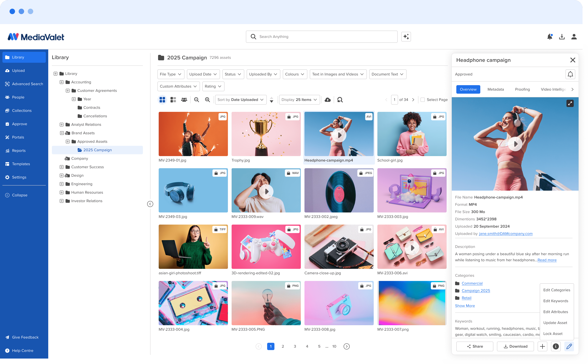Choose Edit Keywords from the menu
This screenshot has width=588, height=364.
click(556, 301)
